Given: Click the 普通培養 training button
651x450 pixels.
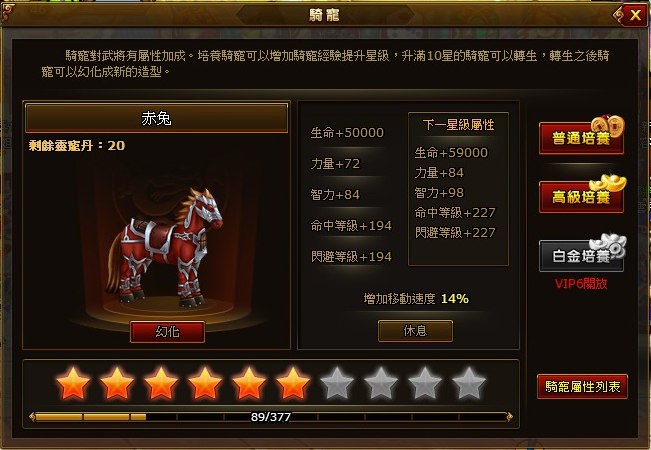Looking at the screenshot, I should pos(581,138).
